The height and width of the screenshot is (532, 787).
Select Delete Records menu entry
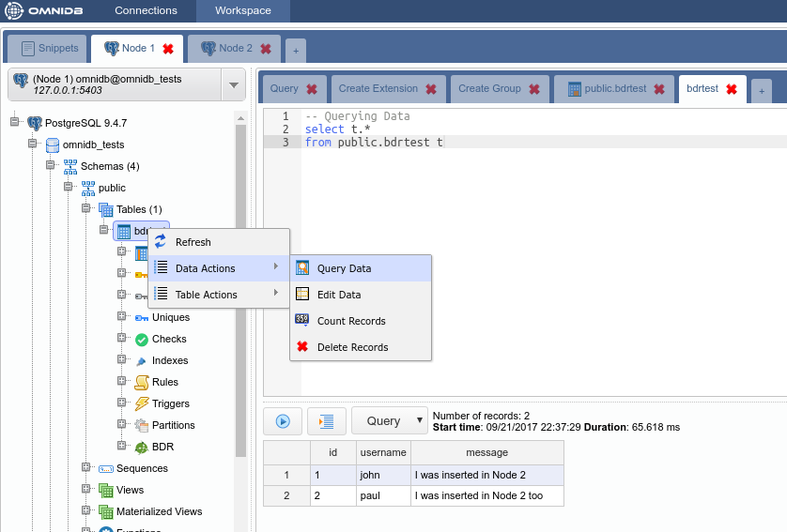(x=352, y=347)
